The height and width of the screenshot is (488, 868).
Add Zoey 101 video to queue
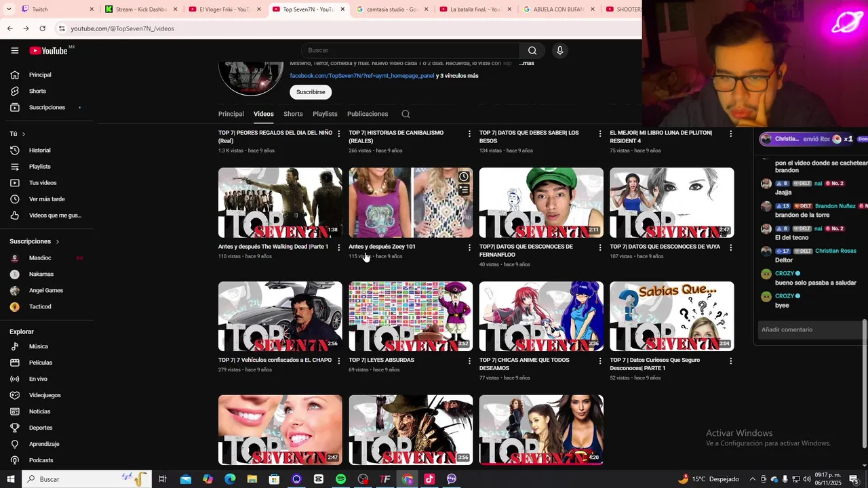(x=464, y=190)
